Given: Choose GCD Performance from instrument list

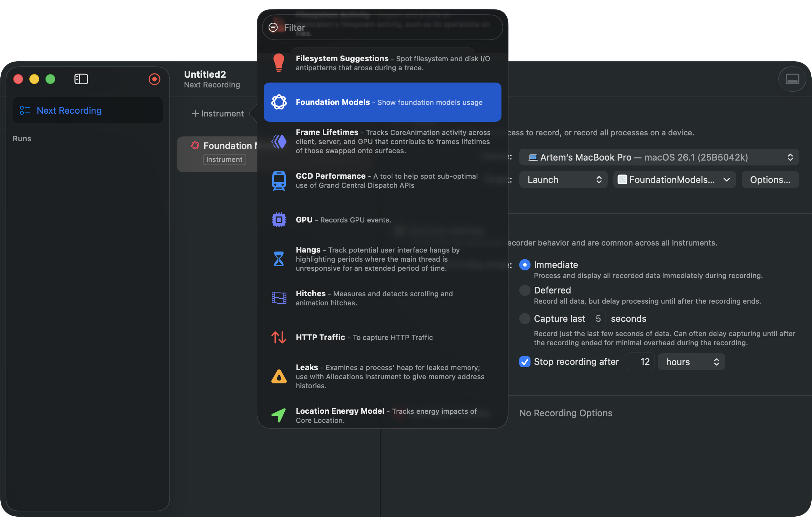Looking at the screenshot, I should click(x=382, y=180).
